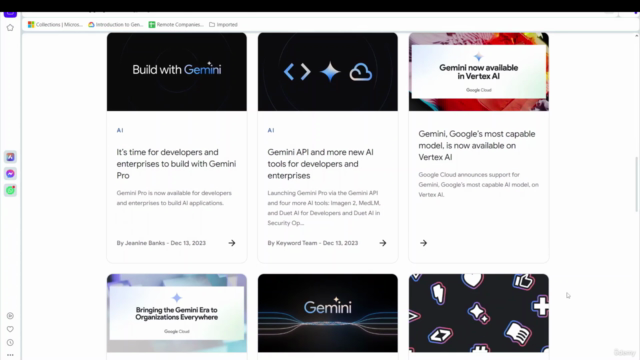
Task: Open Introduction to Gen... bookmark
Action: tap(116, 24)
